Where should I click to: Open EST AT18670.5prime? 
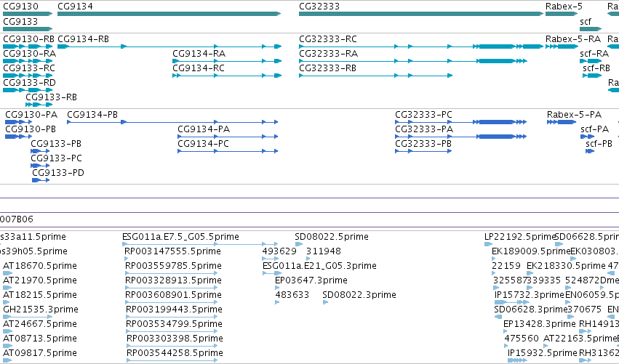click(x=40, y=266)
